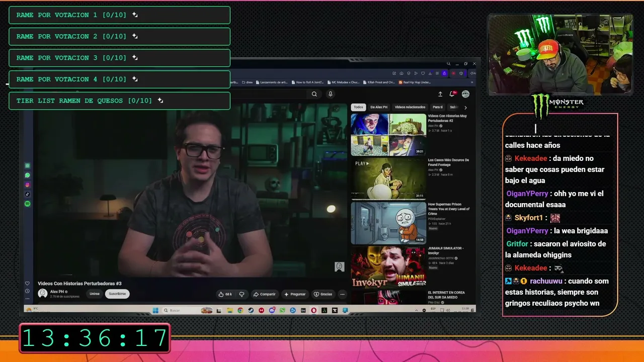Open Steam from the Windows taskbar

coord(251,310)
